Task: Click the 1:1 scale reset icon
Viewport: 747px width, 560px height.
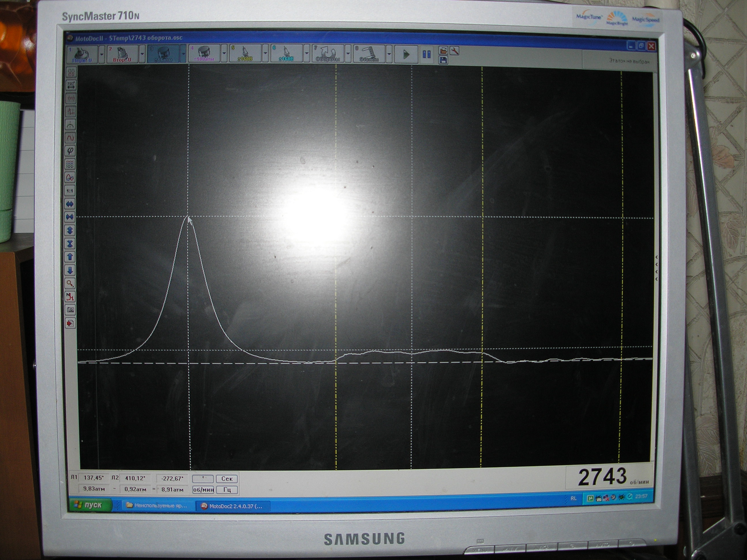Action: click(x=70, y=191)
